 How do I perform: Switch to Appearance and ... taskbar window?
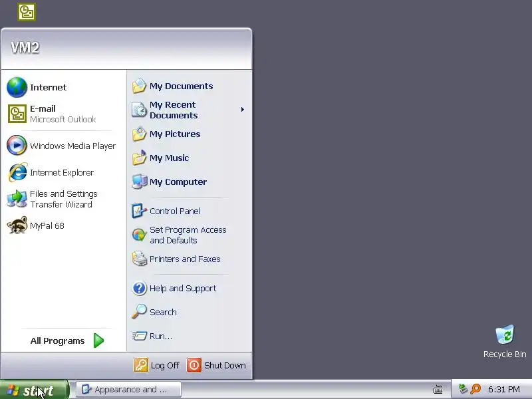(x=128, y=390)
